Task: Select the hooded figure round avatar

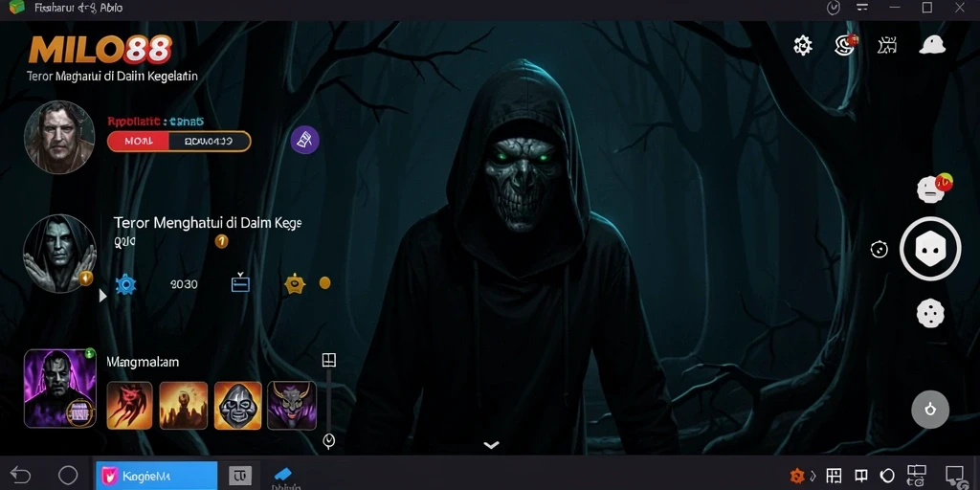Action: point(59,253)
